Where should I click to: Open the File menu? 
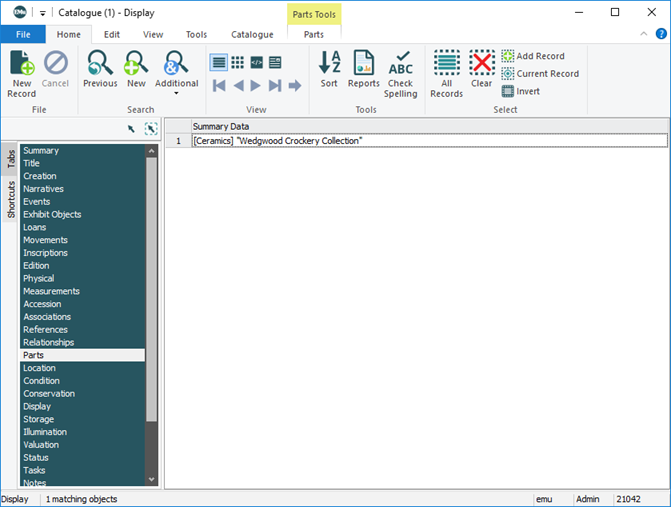[23, 34]
